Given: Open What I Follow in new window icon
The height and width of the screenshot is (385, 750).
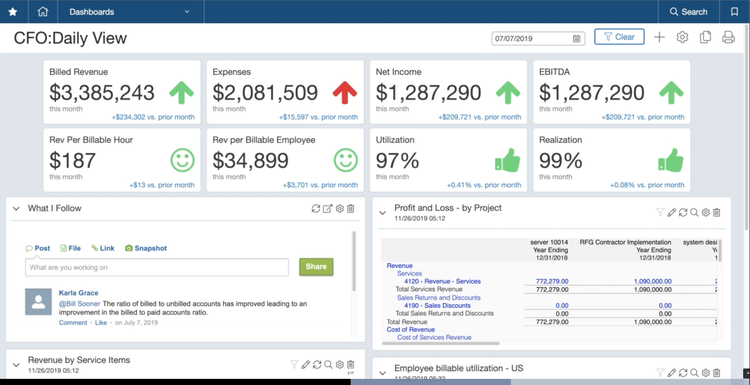Looking at the screenshot, I should click(x=328, y=209).
